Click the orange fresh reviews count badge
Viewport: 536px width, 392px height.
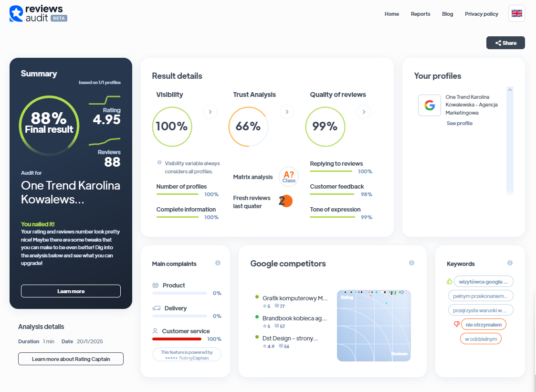286,201
